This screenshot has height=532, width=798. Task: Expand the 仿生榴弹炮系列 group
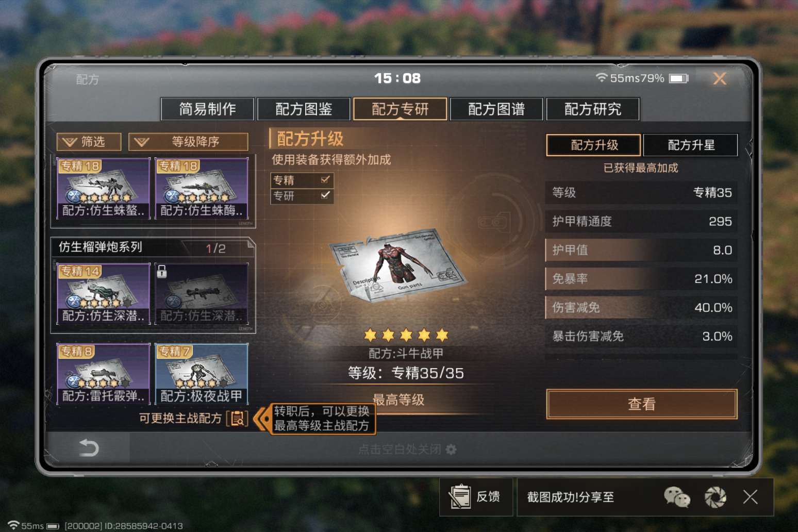pos(153,247)
